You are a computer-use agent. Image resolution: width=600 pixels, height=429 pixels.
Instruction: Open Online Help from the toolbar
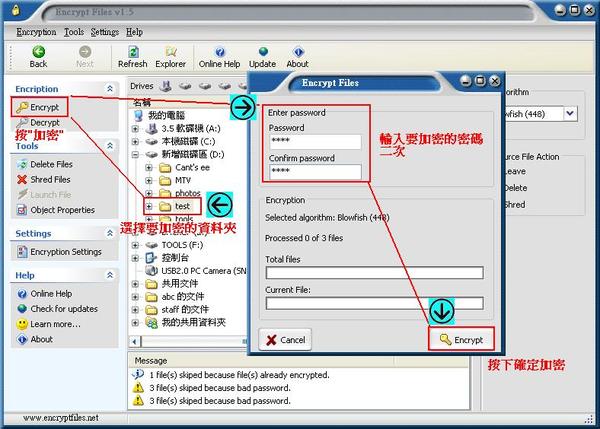pyautogui.click(x=219, y=57)
